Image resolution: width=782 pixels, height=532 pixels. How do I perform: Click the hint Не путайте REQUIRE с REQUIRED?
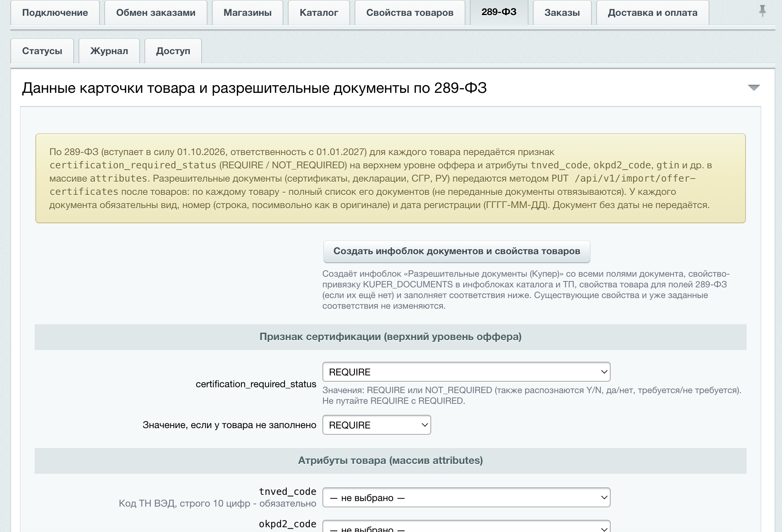(x=394, y=401)
